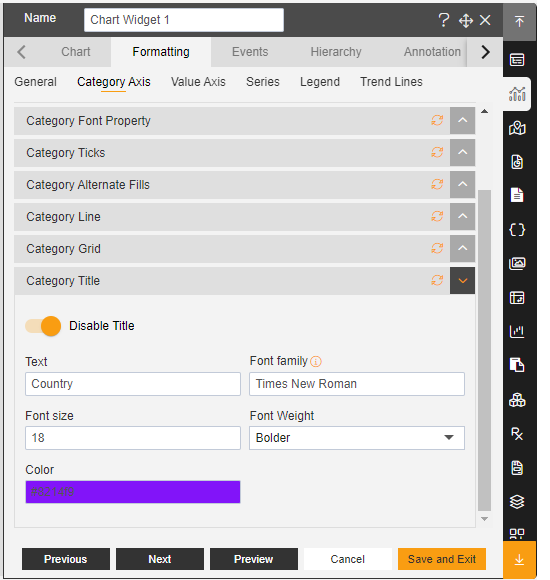The height and width of the screenshot is (580, 550).
Task: Select the map widget icon in sidebar
Action: 517,128
